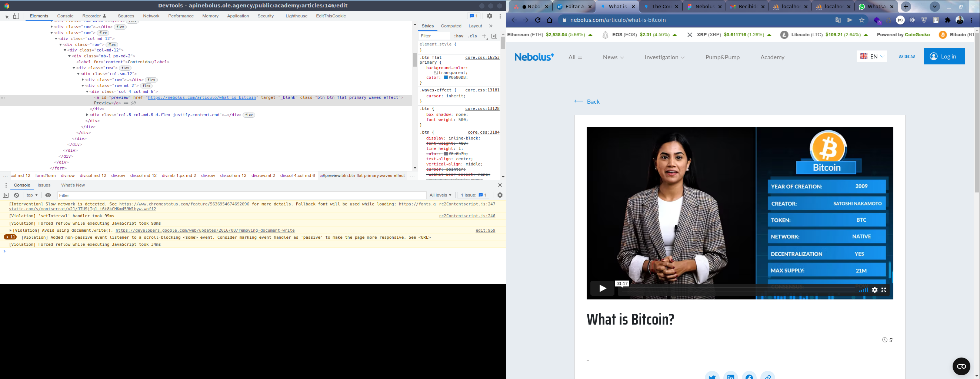
Task: Activate the inspect element picker icon
Action: point(6,16)
